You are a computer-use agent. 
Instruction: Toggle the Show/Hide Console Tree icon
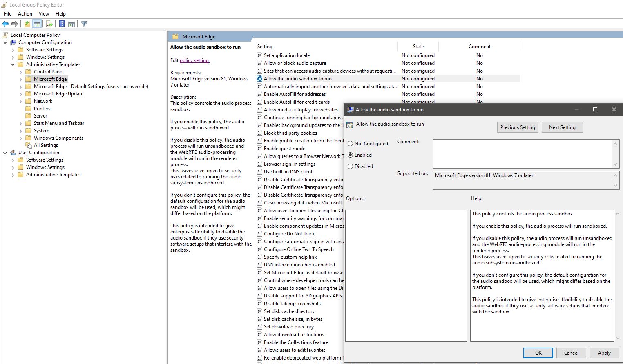[37, 24]
